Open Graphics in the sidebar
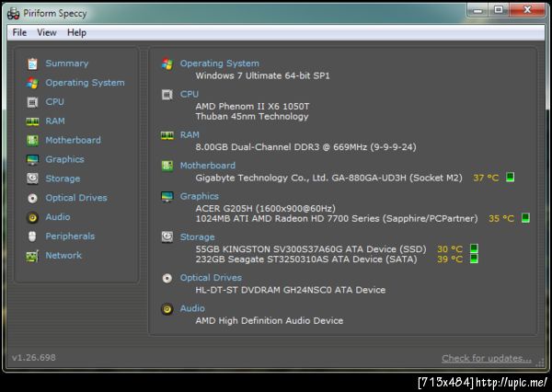Screen dimensions: 552x392 [64, 159]
